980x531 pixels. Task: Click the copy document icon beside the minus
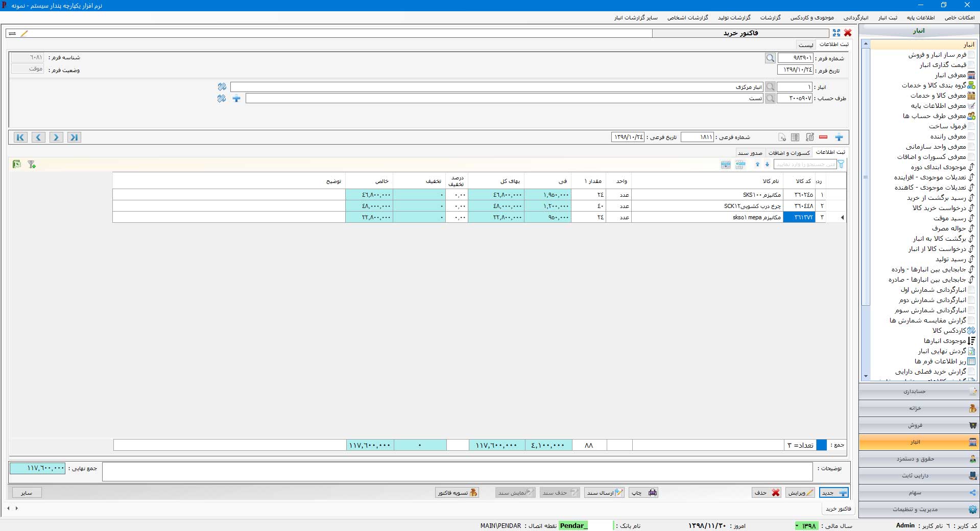809,137
